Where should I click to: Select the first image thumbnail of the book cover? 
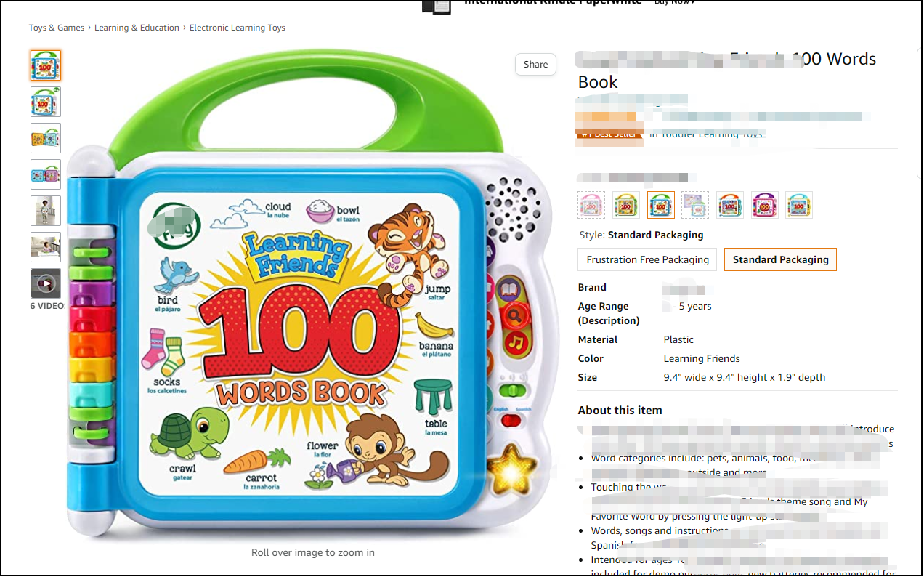coord(46,65)
